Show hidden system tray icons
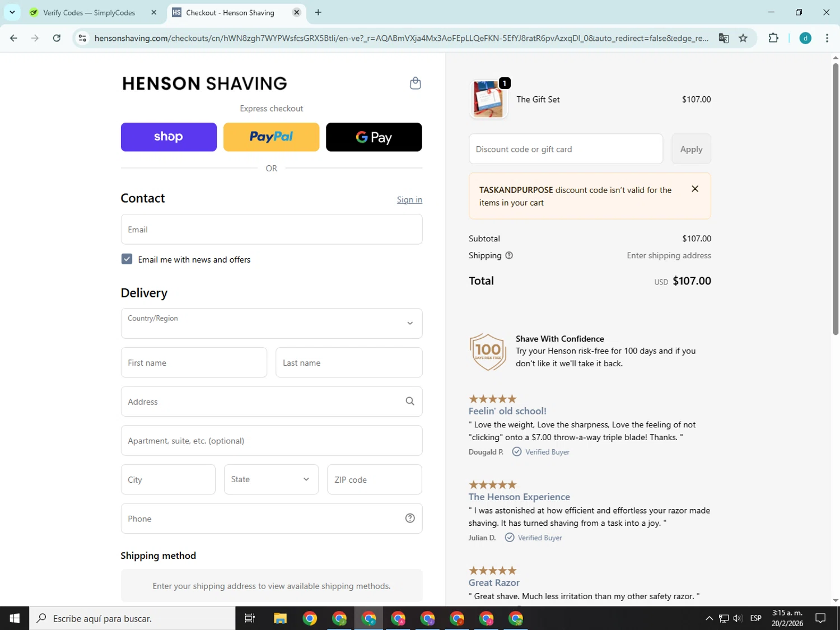This screenshot has height=630, width=840. click(x=709, y=618)
